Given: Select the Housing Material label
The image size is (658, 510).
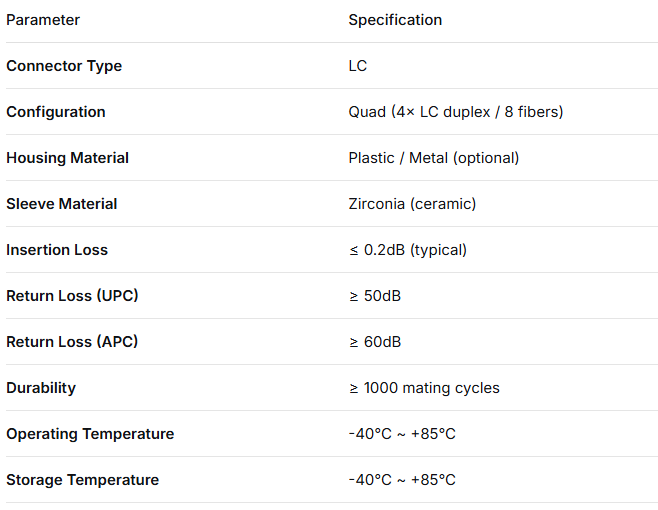Looking at the screenshot, I should 67,158.
